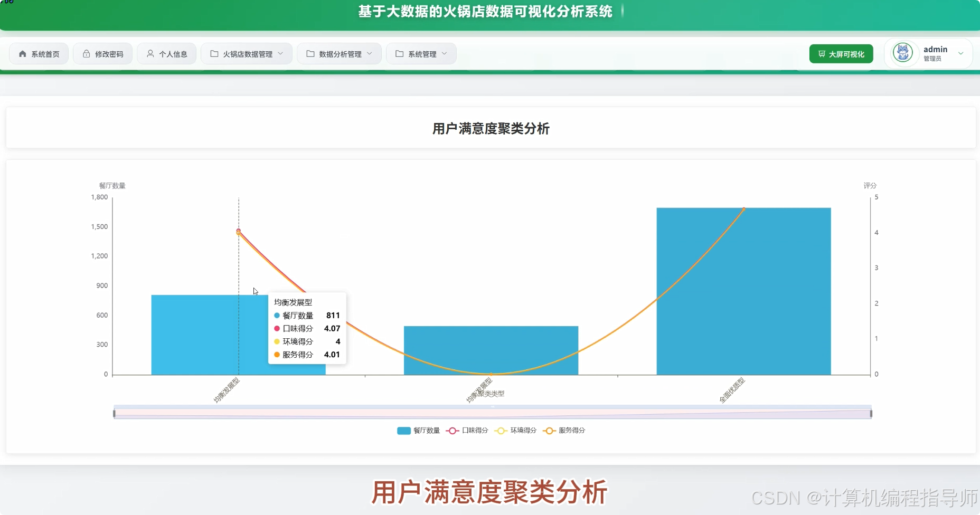980x515 pixels.
Task: Click the lock icon beside 修改密码
Action: tap(86, 54)
